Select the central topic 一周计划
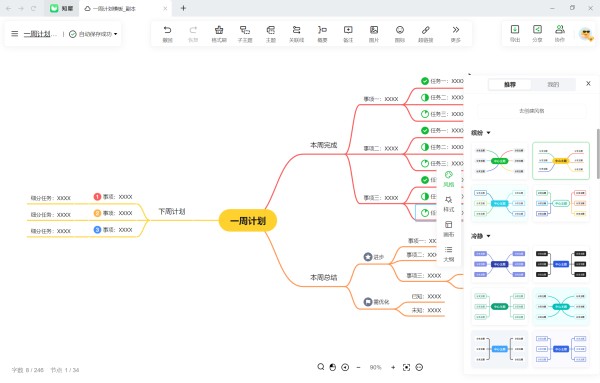Screen dimensions: 600x383 248,221
